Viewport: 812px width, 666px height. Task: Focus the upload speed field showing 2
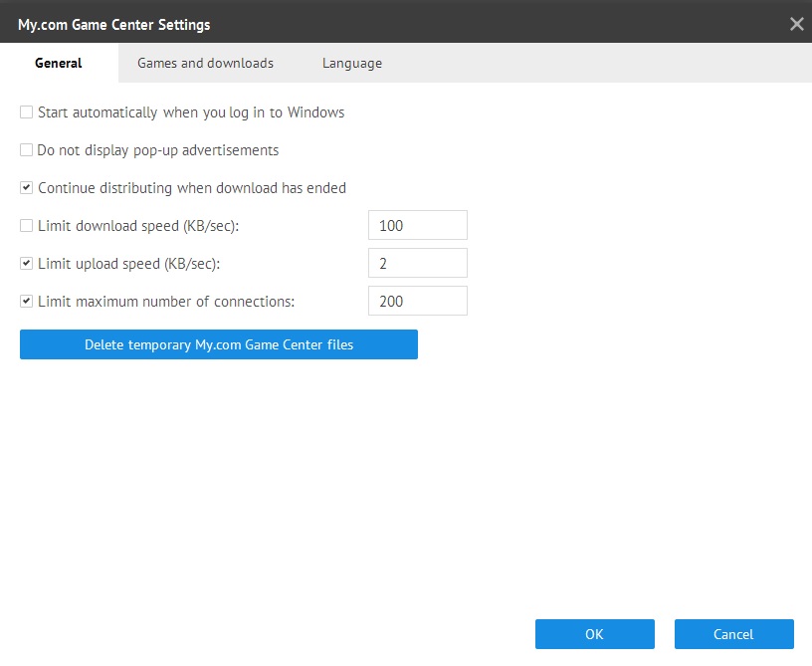(x=417, y=264)
